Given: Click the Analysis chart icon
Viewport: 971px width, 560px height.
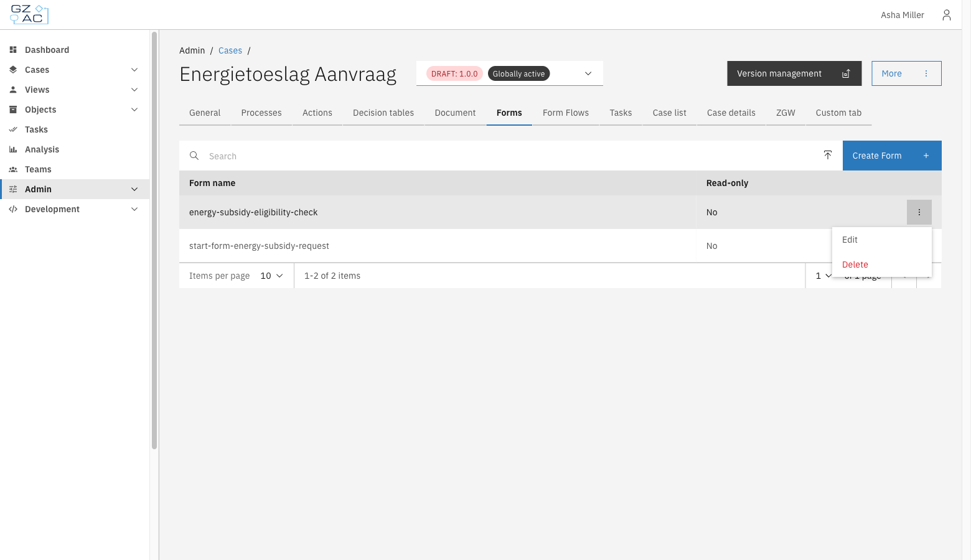Looking at the screenshot, I should [x=13, y=149].
